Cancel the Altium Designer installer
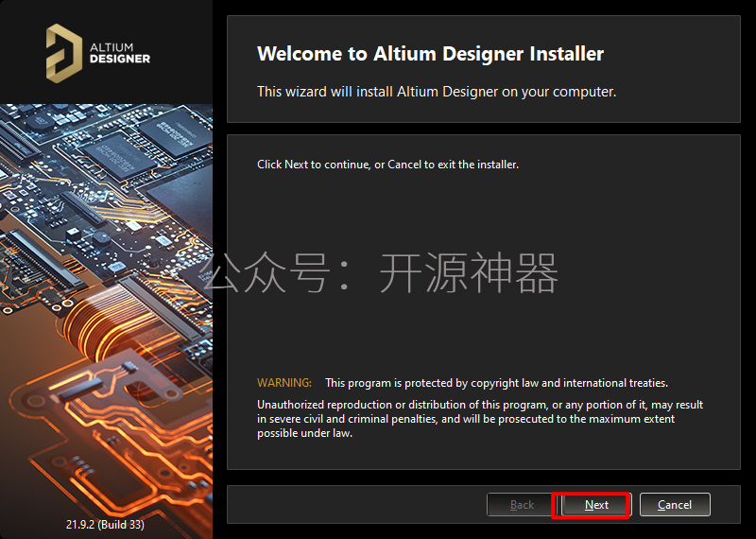 tap(675, 505)
